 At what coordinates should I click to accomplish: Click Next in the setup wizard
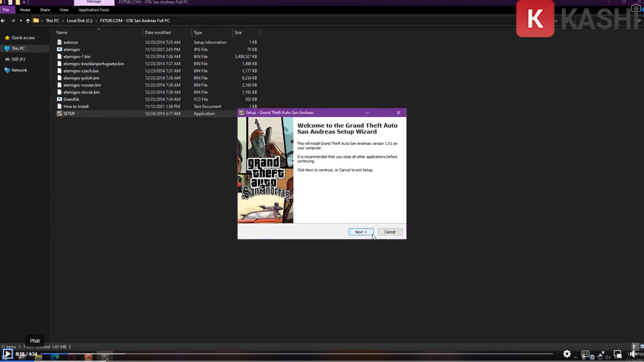pyautogui.click(x=361, y=232)
